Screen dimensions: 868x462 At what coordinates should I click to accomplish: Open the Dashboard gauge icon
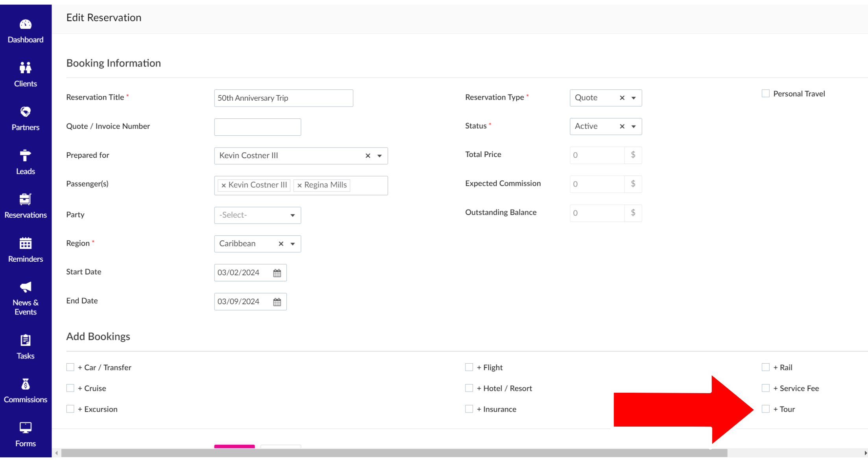coord(26,25)
